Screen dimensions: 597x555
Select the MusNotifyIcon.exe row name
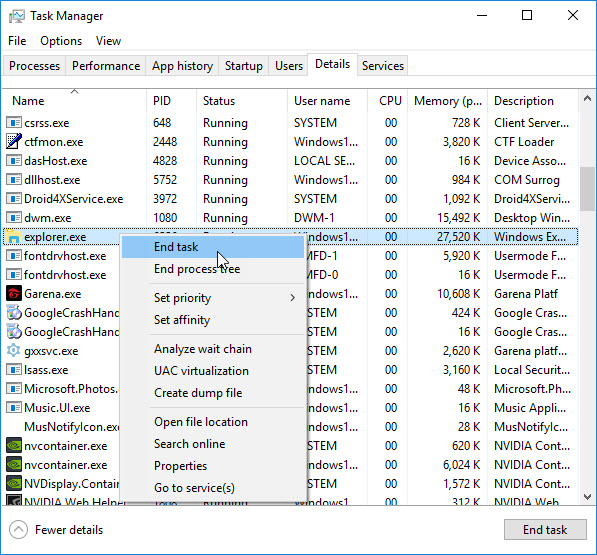pos(72,427)
